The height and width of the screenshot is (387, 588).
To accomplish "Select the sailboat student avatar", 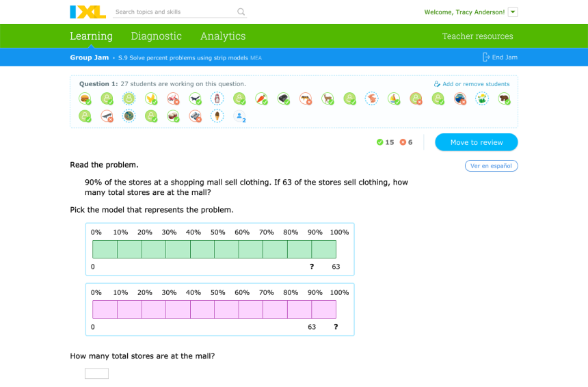I will [394, 98].
